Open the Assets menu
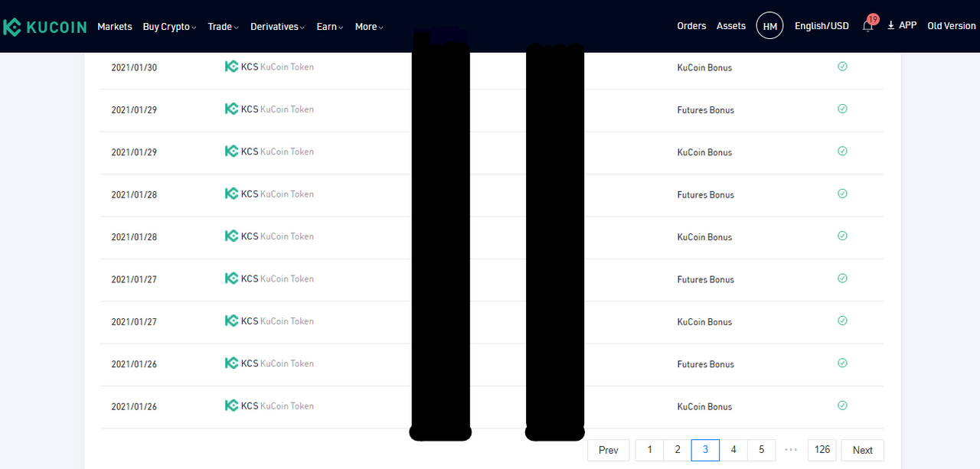 (731, 26)
